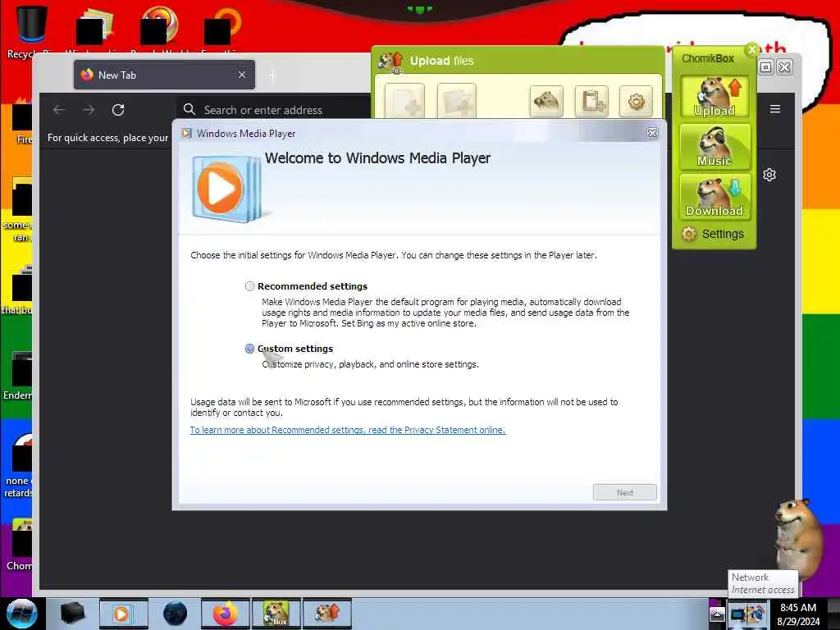Click the add folder icon in Upload files
The image size is (840, 630).
[456, 101]
